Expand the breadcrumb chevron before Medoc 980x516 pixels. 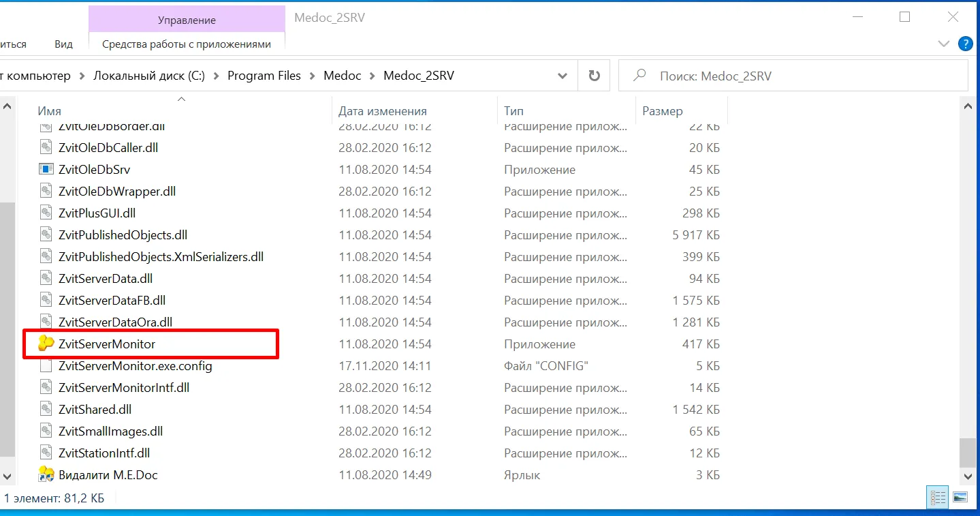pyautogui.click(x=312, y=76)
